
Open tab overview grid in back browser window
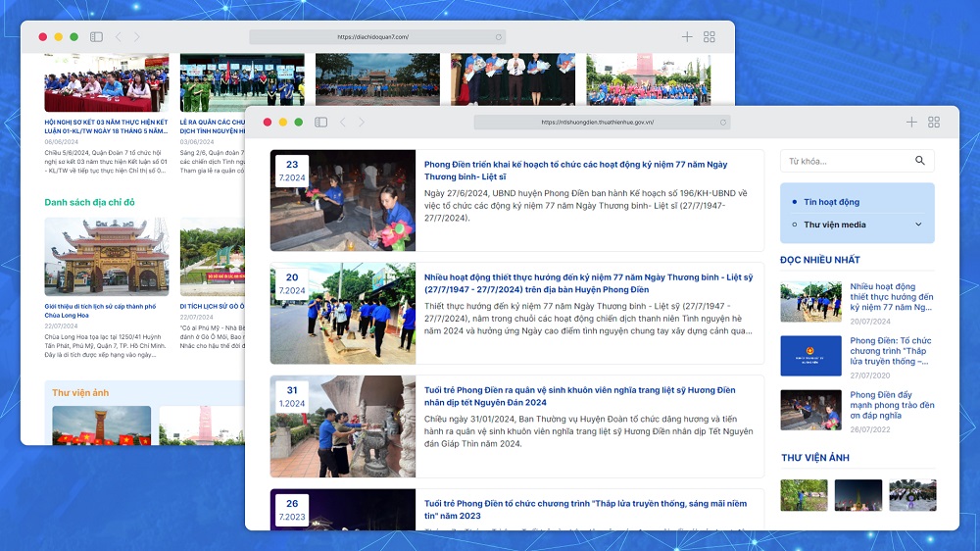point(710,37)
